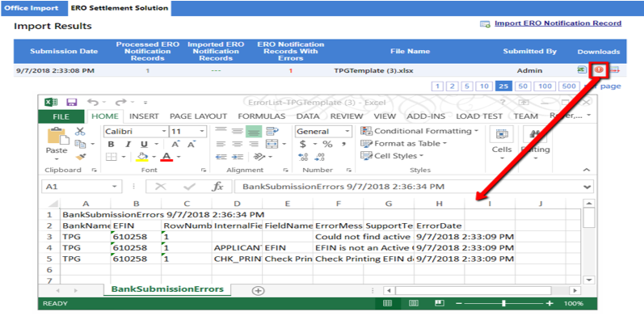This screenshot has height=316, width=644.
Task: Decrease the font size
Action: coord(191,144)
